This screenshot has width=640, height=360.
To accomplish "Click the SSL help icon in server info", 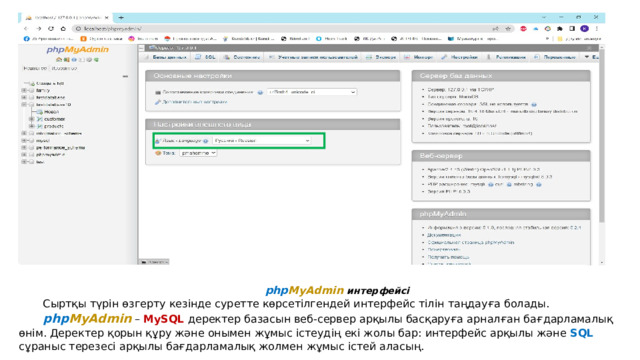I will pyautogui.click(x=534, y=104).
